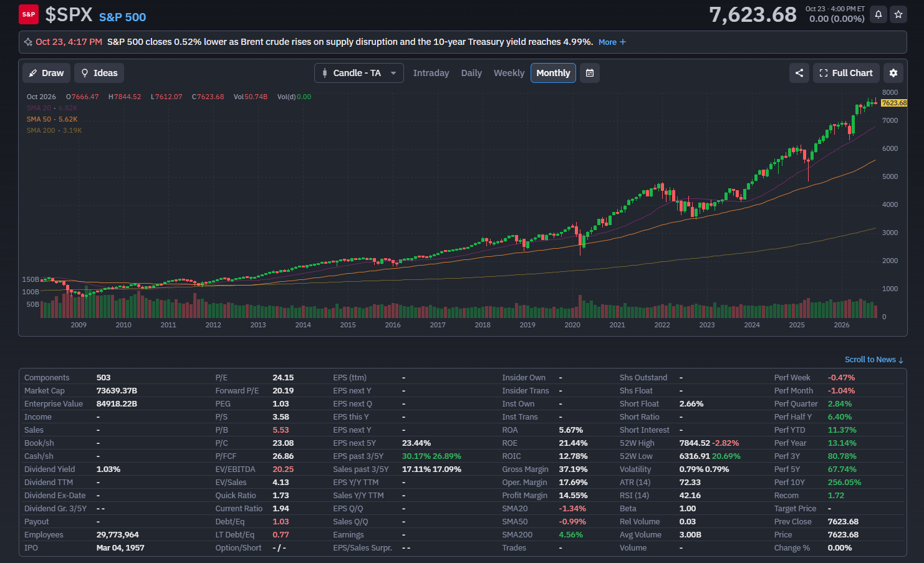The width and height of the screenshot is (924, 563).
Task: Click the Draw button
Action: (x=47, y=73)
